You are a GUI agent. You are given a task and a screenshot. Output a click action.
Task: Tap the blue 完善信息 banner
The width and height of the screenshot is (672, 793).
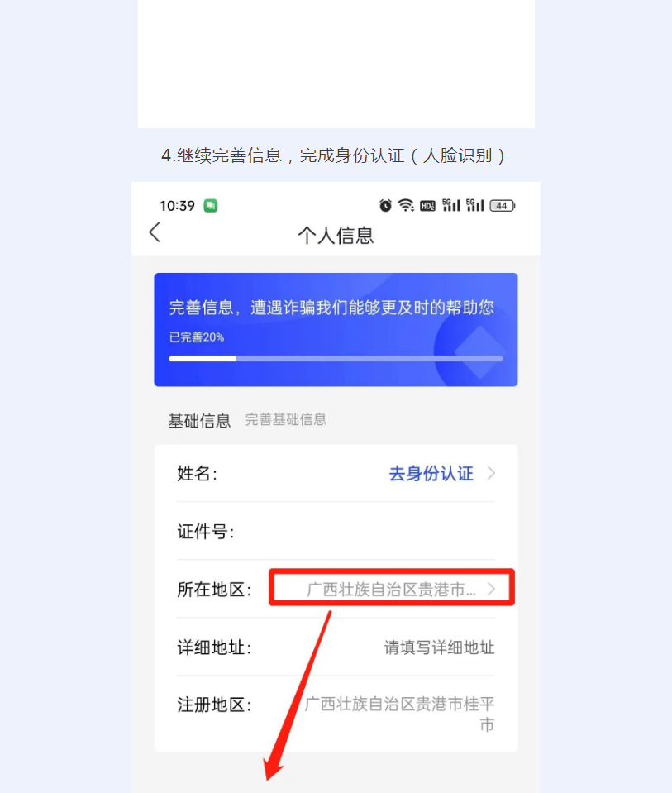tap(336, 330)
